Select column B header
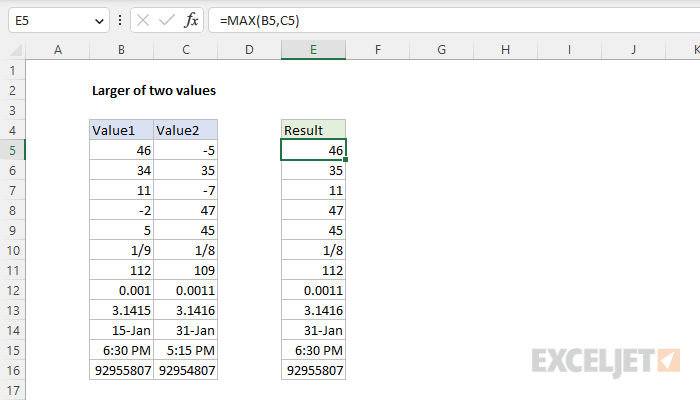The image size is (700, 400). point(121,50)
